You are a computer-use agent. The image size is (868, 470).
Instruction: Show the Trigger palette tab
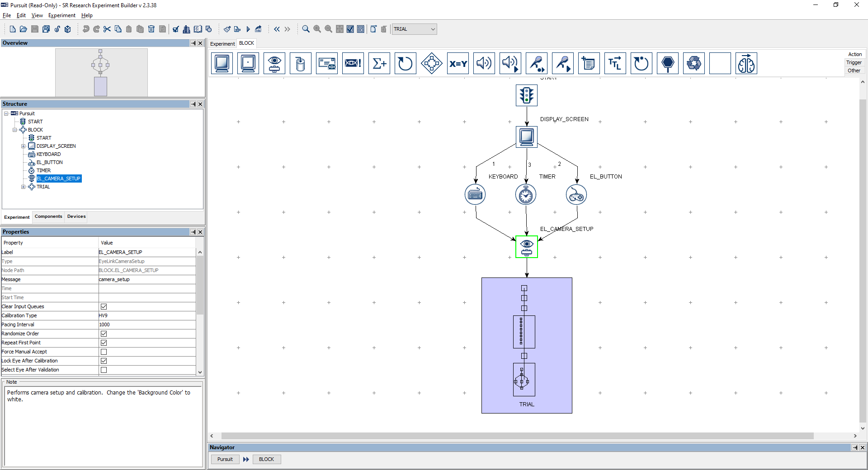point(854,62)
